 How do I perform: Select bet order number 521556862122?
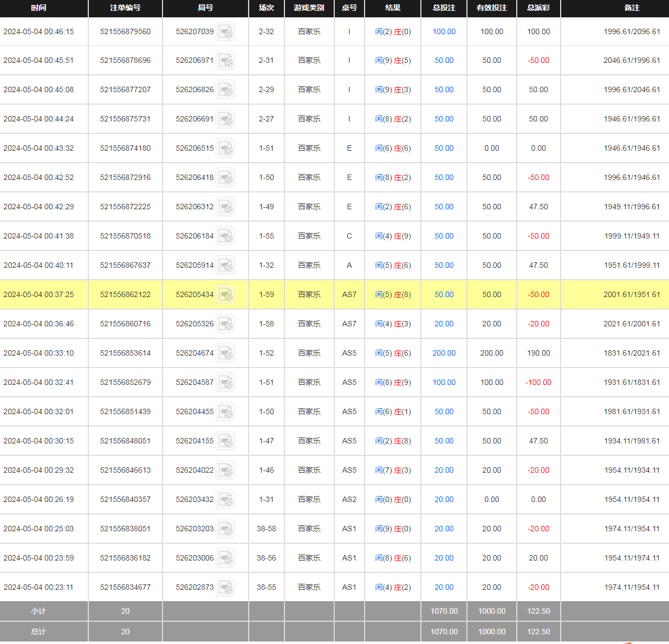[125, 294]
